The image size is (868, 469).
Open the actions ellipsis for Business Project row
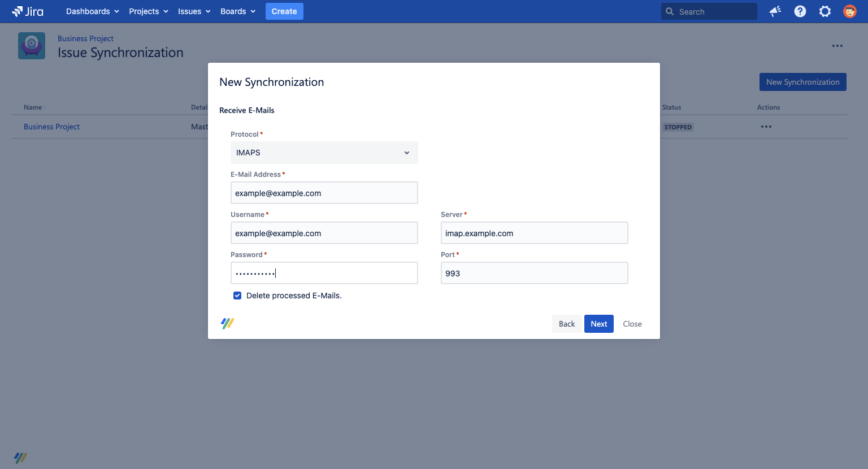pos(766,127)
